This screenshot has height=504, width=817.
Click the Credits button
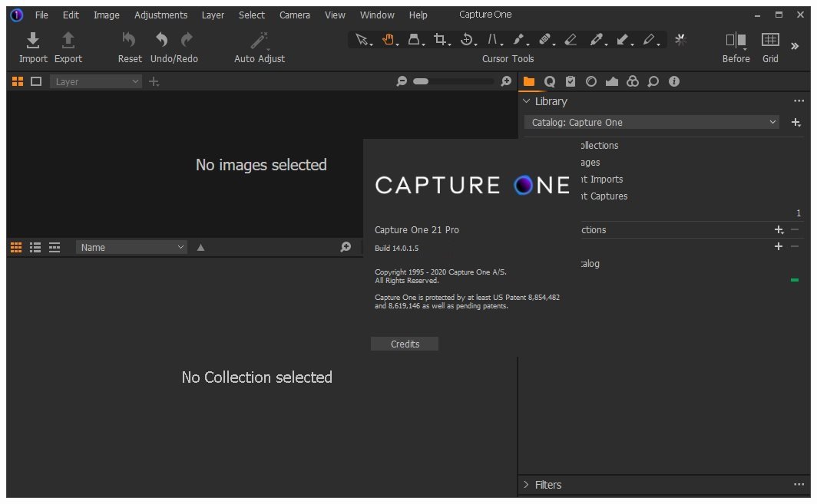coord(405,344)
